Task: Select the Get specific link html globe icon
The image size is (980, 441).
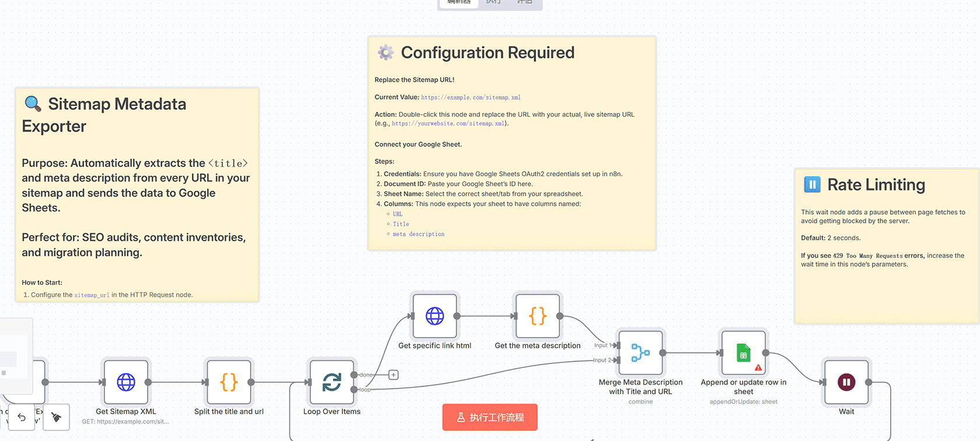Action: coord(435,317)
